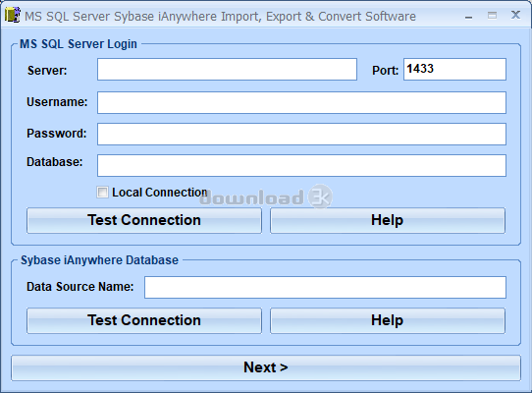Viewport: 532px width, 393px height.
Task: Open Help in Sybase iAnywhere Database group
Action: pos(388,320)
